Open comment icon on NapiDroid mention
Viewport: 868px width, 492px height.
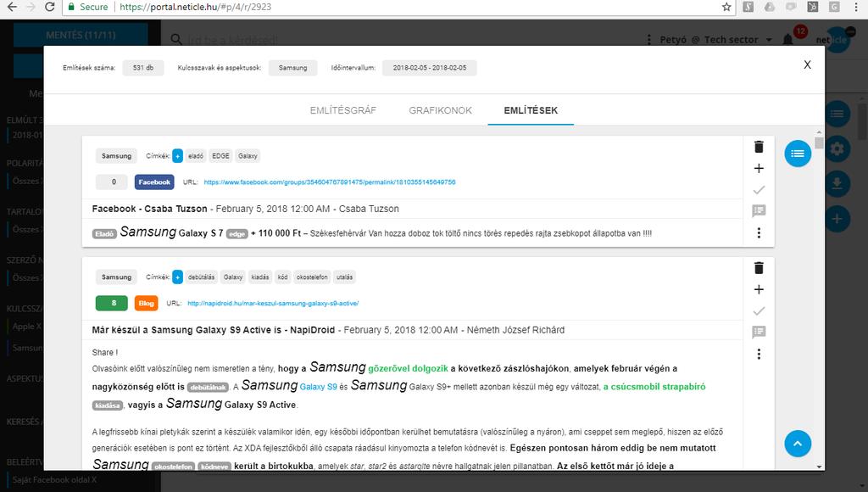tap(759, 332)
